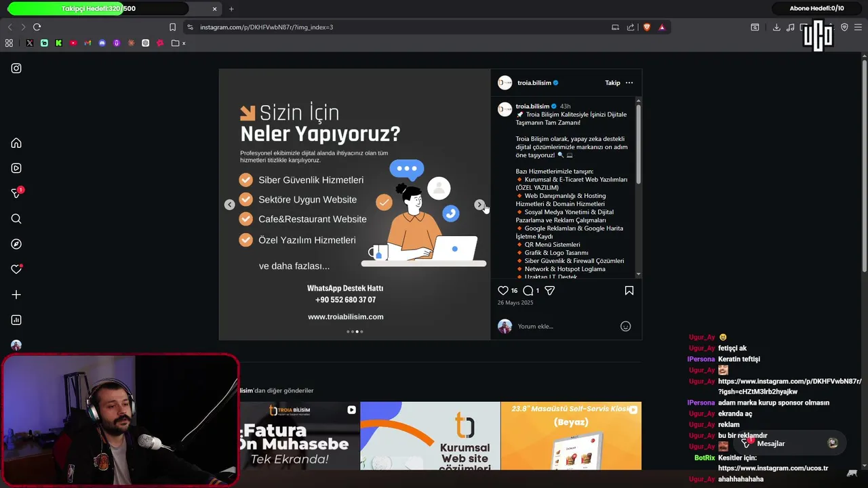Open 'Fatura Ön Muhasebe' post thumbnail
Screen dimensions: 868x488
click(299, 436)
